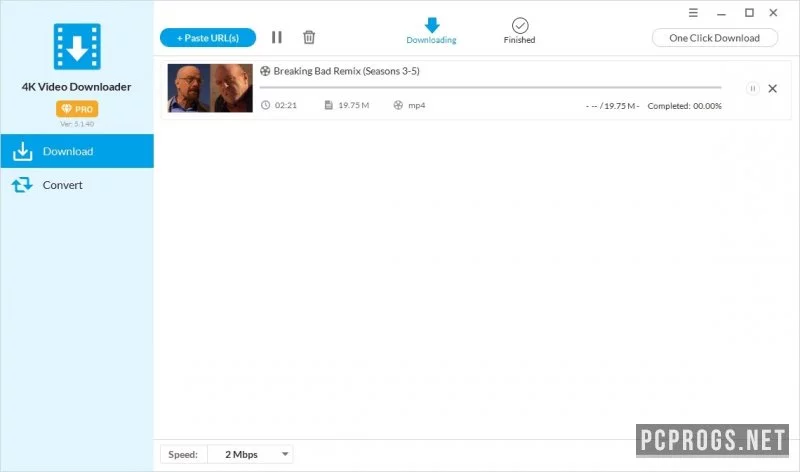
Task: Close the 4K Video Downloader window
Action: (773, 13)
